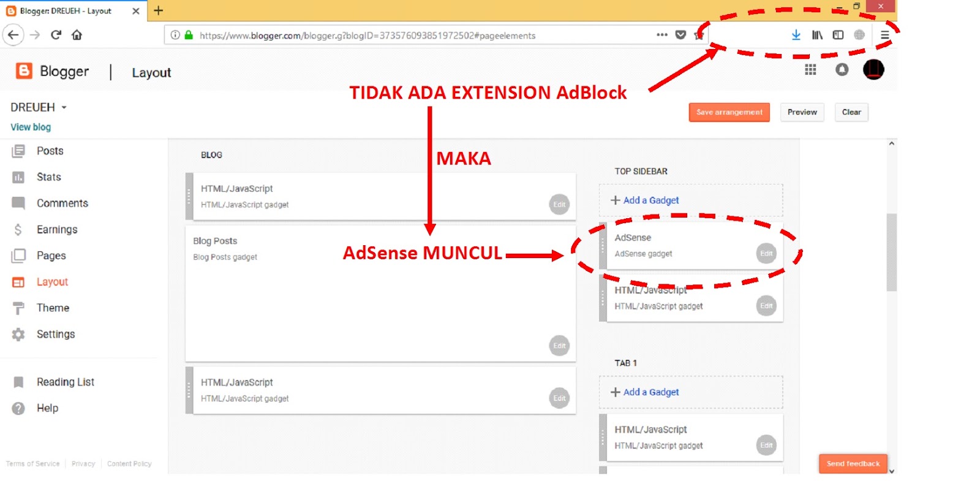Click the Clear button
The height and width of the screenshot is (483, 980).
(x=851, y=112)
